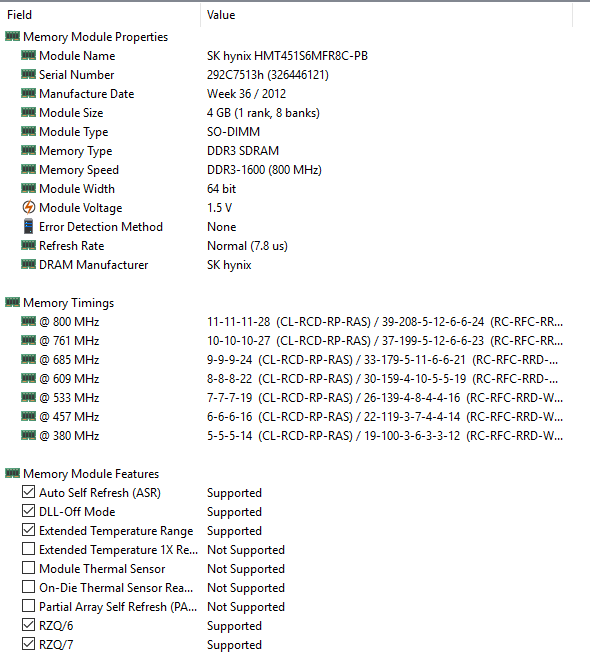Image resolution: width=590 pixels, height=652 pixels.
Task: Click the Memory Speed row icon
Action: pos(28,169)
